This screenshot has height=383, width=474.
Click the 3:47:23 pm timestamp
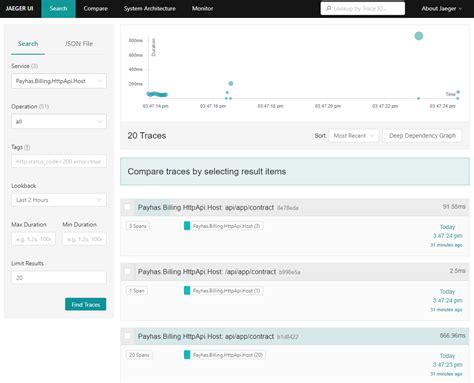pos(447,365)
